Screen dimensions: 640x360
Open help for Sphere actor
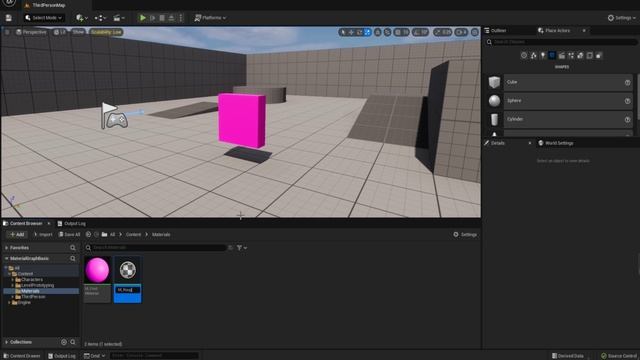(x=627, y=101)
